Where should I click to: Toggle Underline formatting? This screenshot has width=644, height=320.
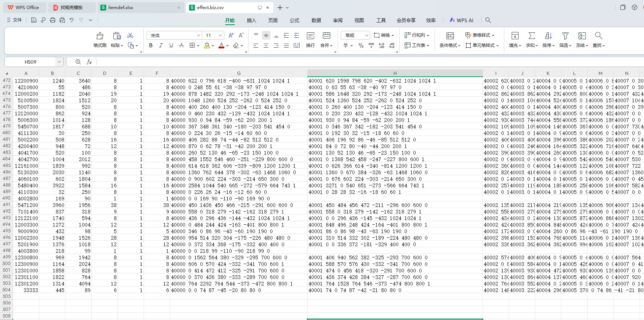click(x=171, y=45)
